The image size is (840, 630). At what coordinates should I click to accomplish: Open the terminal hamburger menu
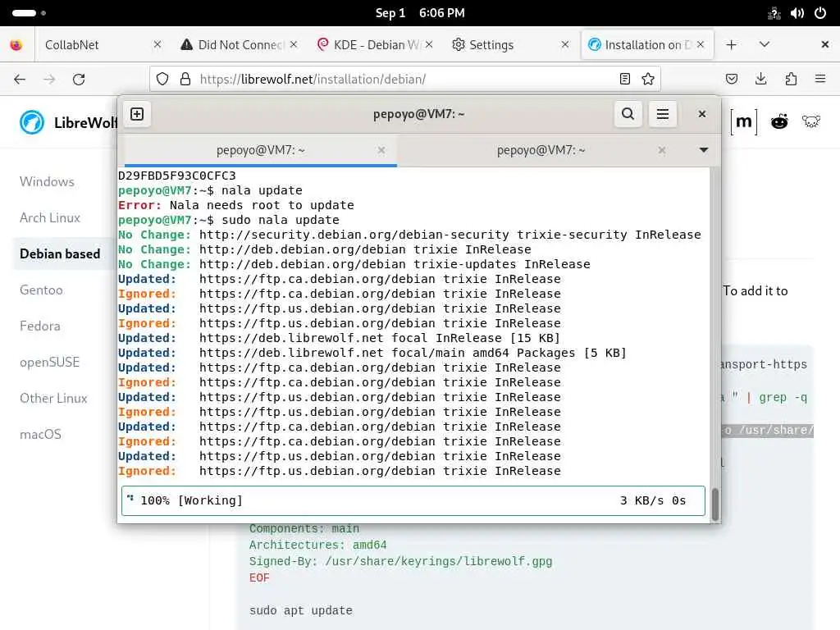[x=663, y=114]
